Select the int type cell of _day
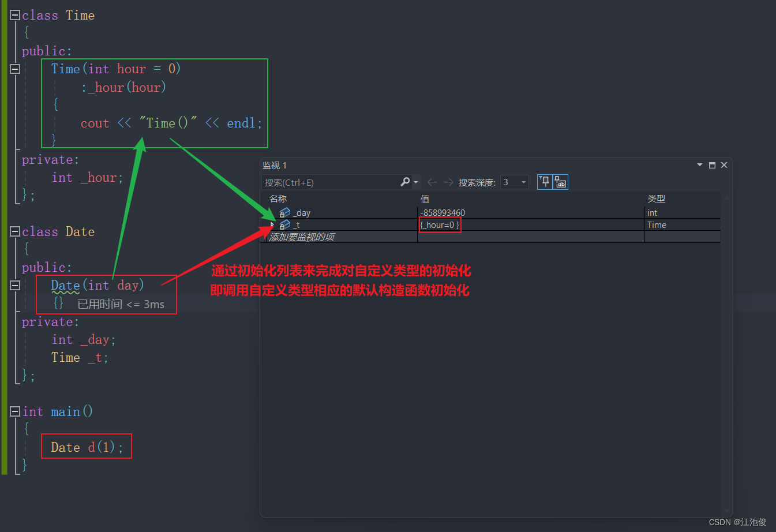The height and width of the screenshot is (532, 776). [x=683, y=213]
